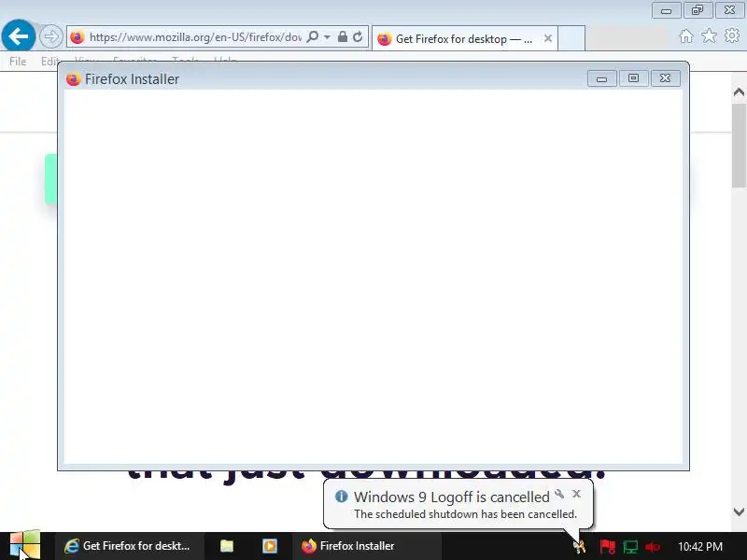This screenshot has width=747, height=560.
Task: Open the network monitor tray icon
Action: [x=630, y=546]
